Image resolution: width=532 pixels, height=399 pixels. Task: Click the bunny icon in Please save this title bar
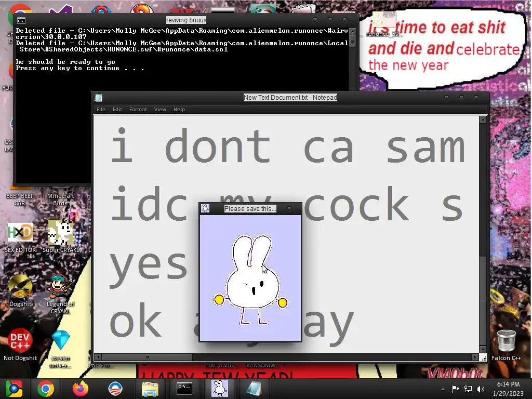click(205, 208)
